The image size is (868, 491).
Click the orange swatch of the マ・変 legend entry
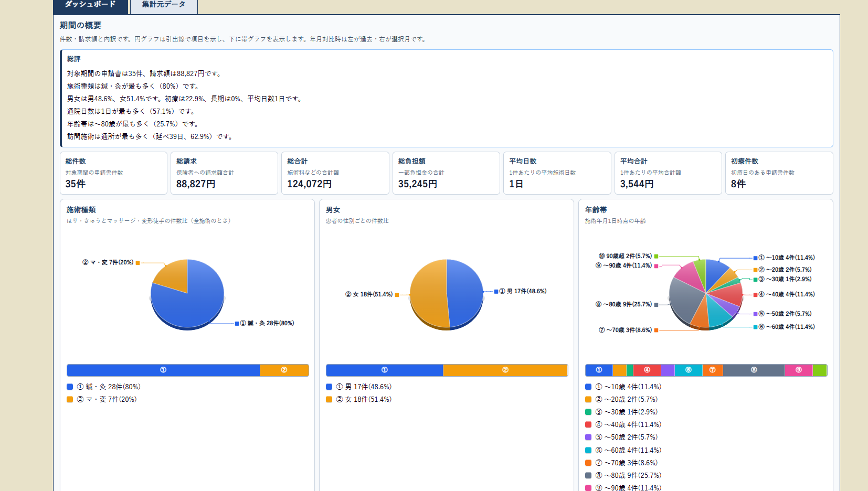pos(70,399)
